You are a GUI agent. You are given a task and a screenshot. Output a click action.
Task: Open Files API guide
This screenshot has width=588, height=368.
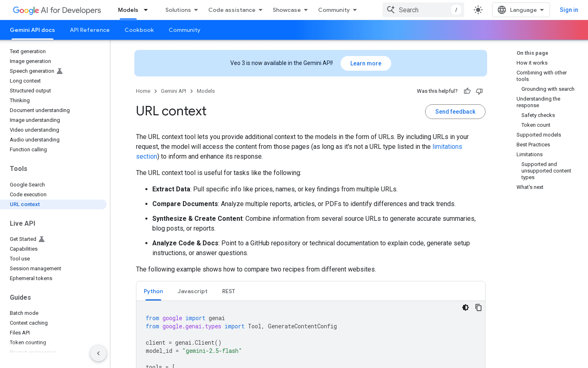pos(20,333)
